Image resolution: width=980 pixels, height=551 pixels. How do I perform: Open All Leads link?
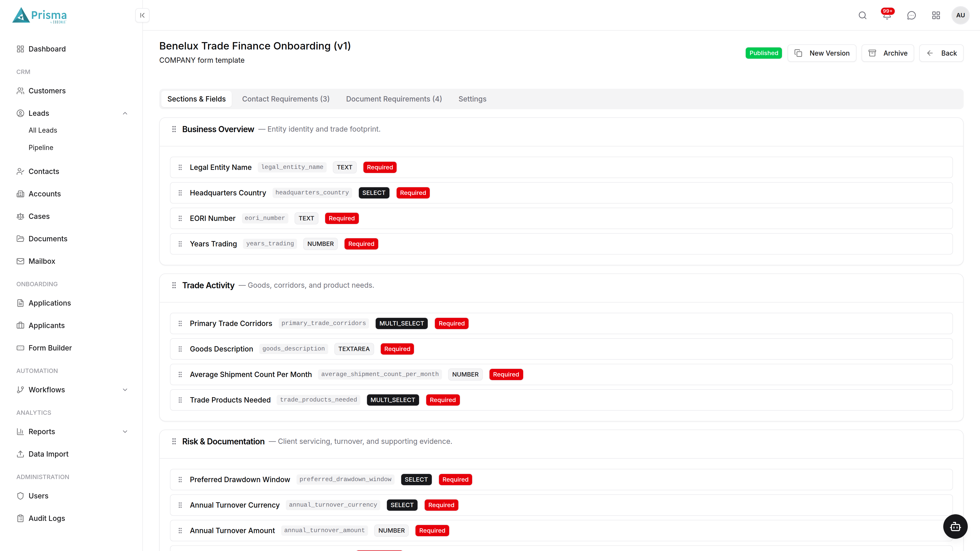click(x=43, y=130)
